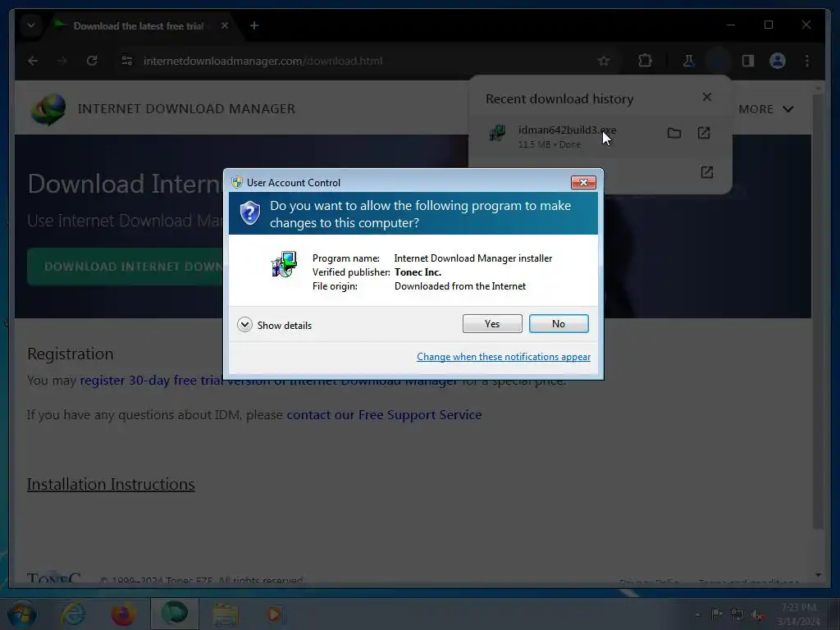Open the Windows Start menu
Viewport: 840px width, 630px height.
(22, 614)
